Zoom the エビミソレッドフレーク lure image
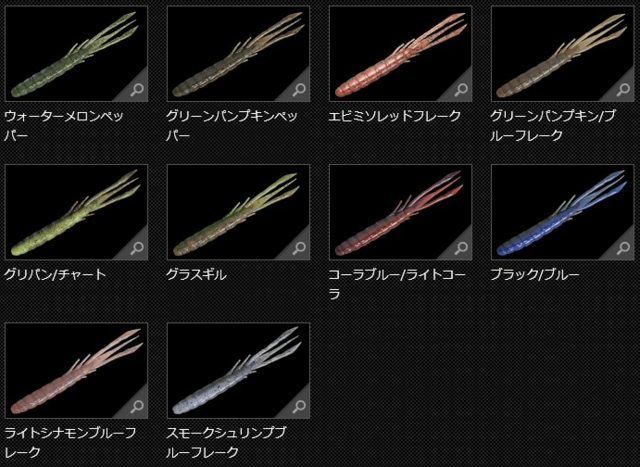 pos(461,90)
